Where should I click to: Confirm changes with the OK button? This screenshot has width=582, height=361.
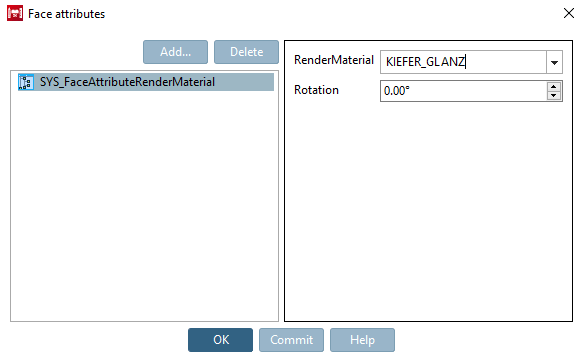pos(220,340)
